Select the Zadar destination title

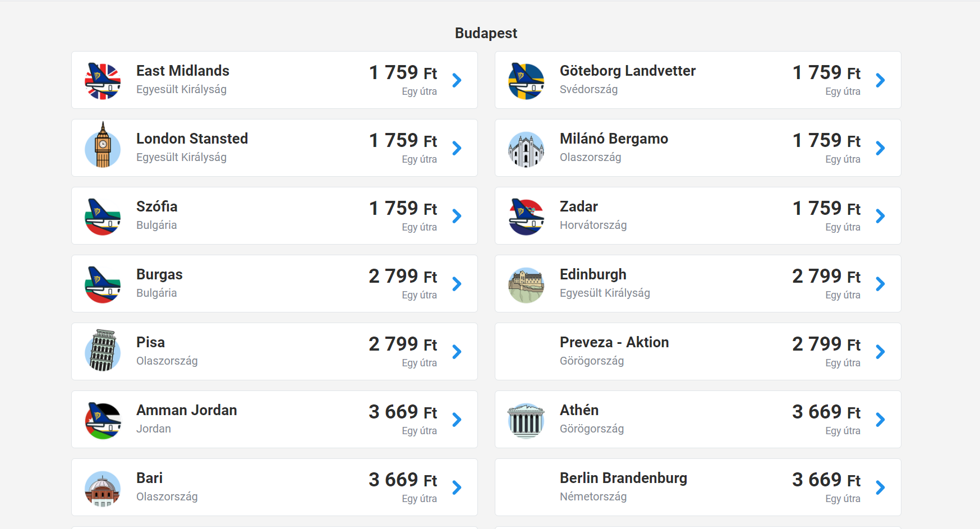(579, 206)
